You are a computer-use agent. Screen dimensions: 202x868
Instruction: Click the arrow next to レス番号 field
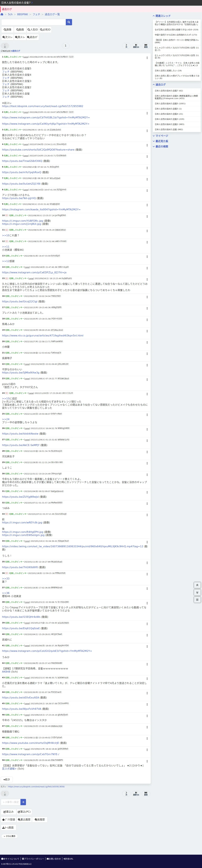coord(23,802)
